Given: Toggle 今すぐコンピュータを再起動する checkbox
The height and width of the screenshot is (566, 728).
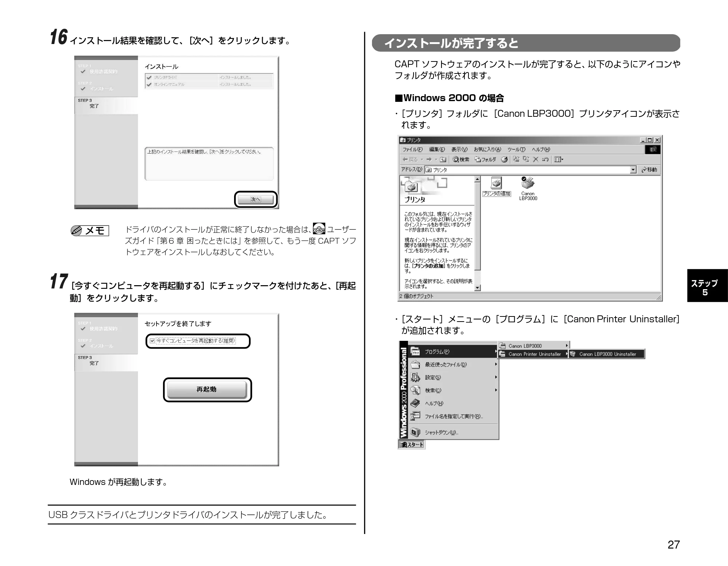Looking at the screenshot, I should point(153,341).
